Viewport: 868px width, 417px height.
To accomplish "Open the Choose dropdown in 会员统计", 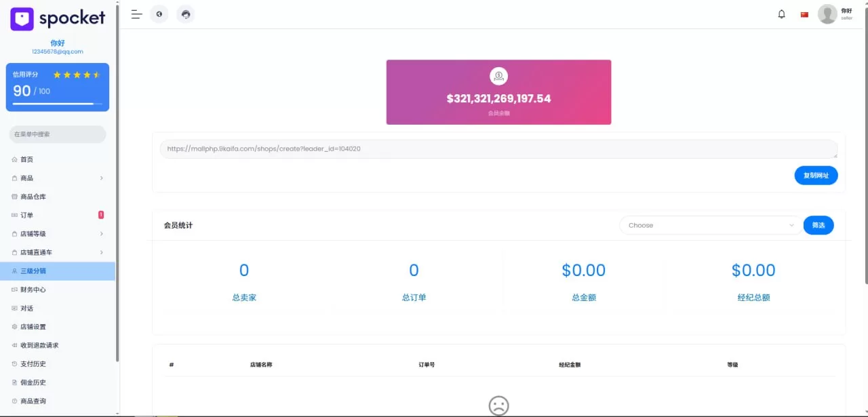I will pyautogui.click(x=709, y=225).
